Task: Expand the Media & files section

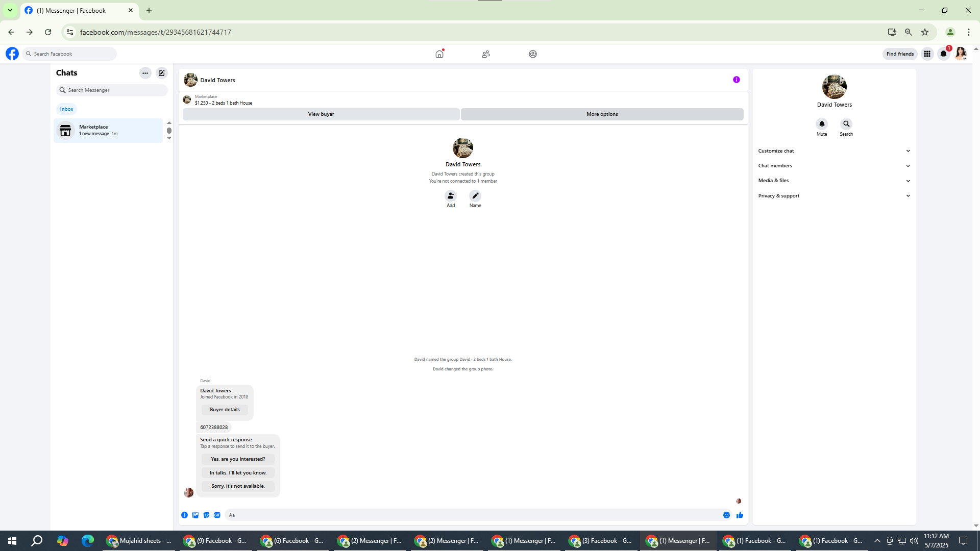Action: [x=834, y=181]
